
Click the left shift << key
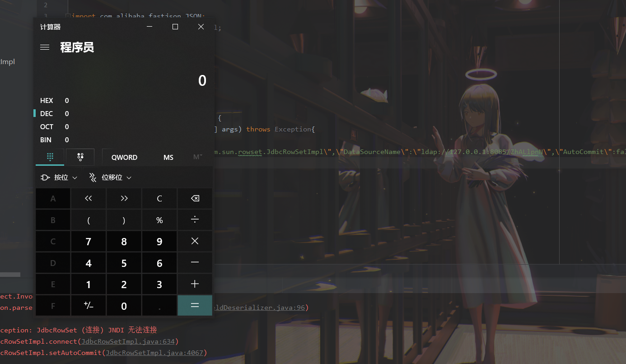coord(89,198)
